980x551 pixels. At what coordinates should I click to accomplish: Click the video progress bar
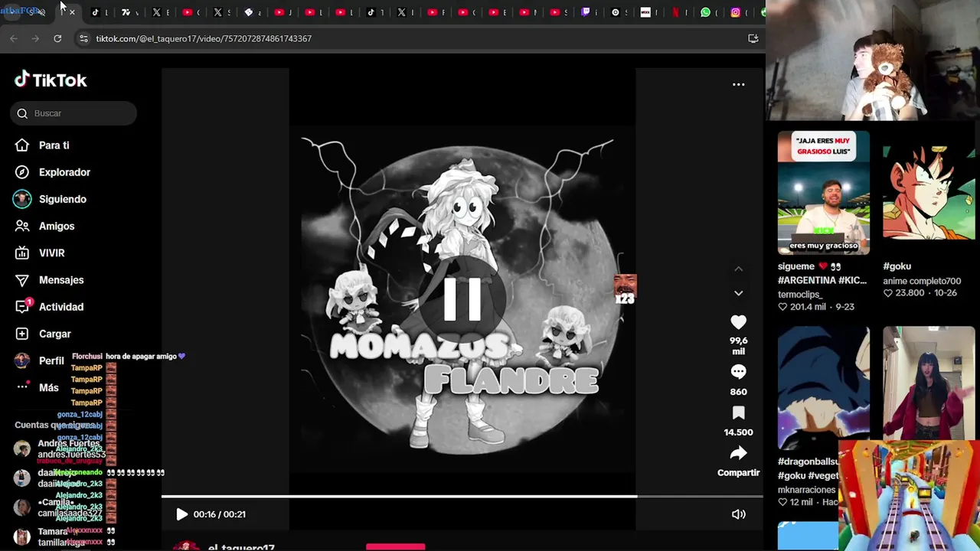coord(462,497)
